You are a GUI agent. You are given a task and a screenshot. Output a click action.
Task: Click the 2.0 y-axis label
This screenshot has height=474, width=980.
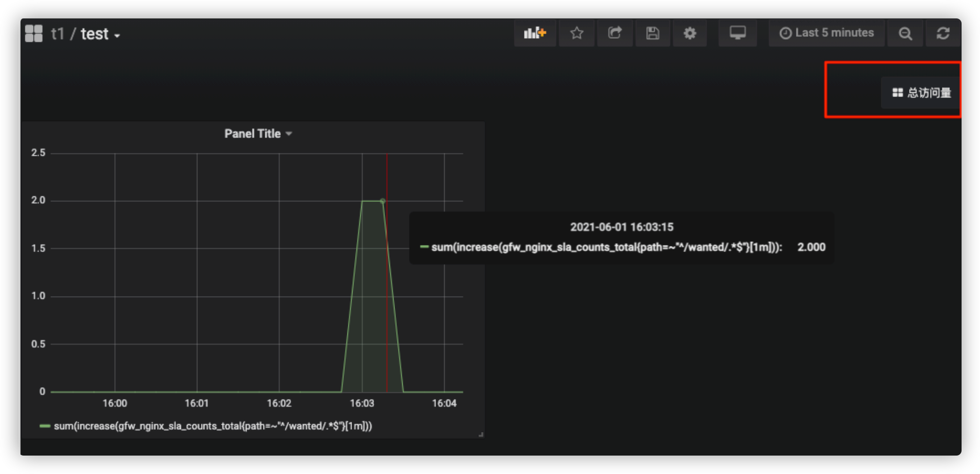click(38, 200)
